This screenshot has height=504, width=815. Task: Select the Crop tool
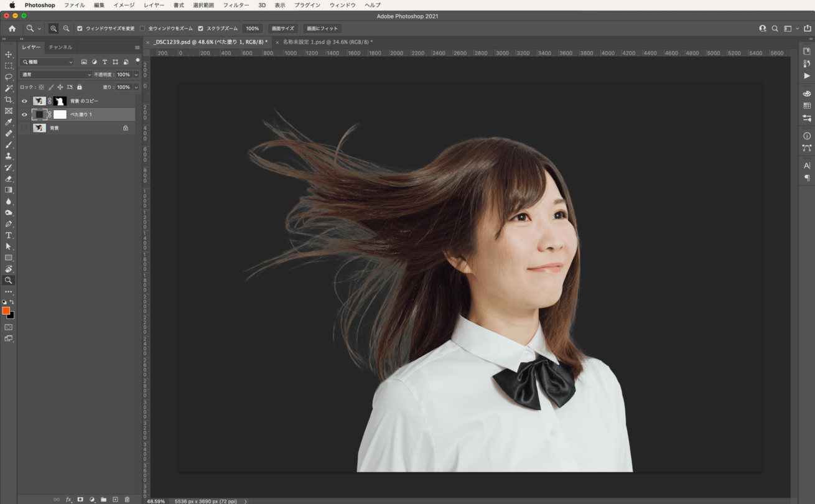coord(9,100)
